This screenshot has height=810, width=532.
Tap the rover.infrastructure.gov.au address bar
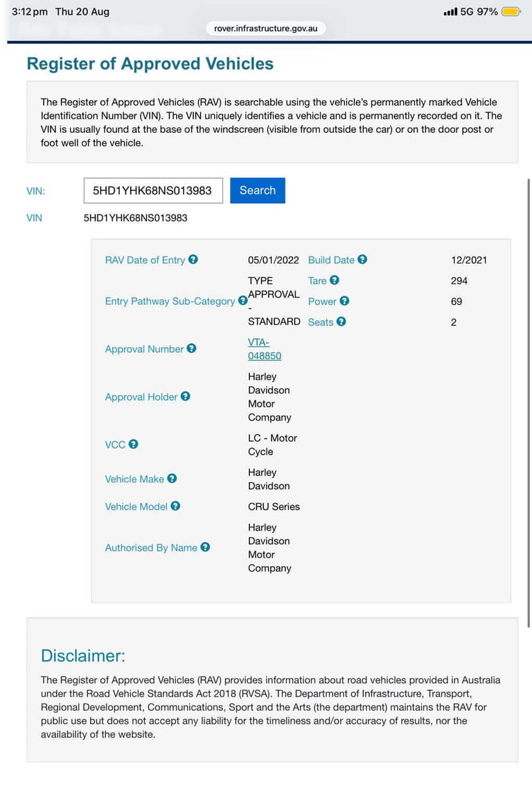coord(266,28)
